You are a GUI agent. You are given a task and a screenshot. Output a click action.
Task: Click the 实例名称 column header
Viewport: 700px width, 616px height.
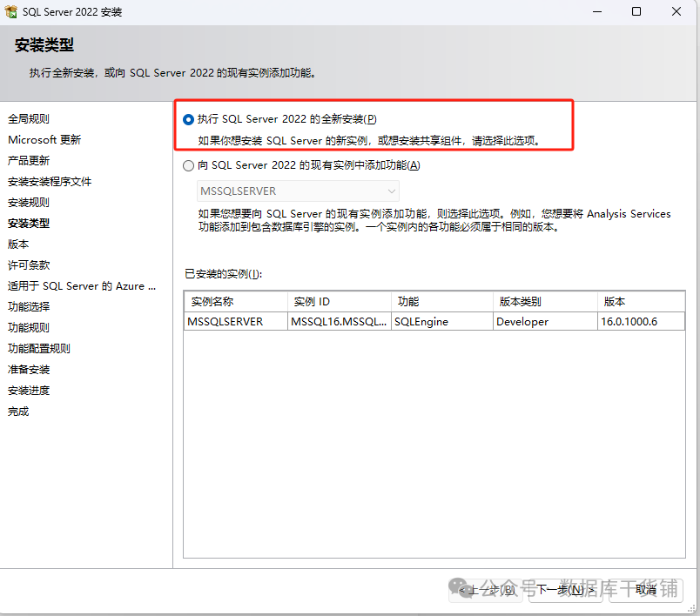(236, 302)
